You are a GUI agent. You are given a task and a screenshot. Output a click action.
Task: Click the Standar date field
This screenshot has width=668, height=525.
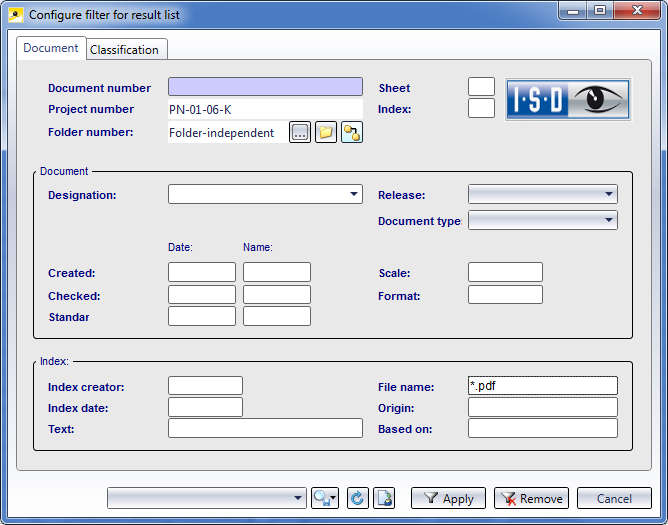pos(202,316)
